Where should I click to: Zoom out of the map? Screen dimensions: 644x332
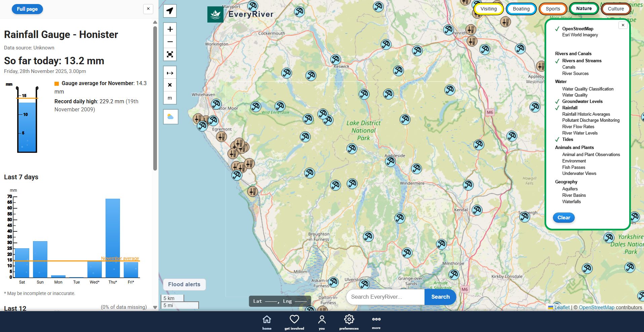tap(170, 42)
